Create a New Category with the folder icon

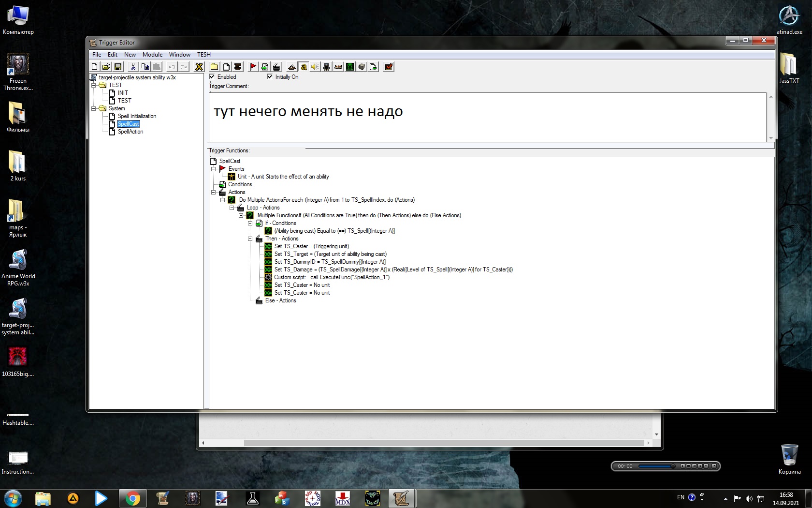pyautogui.click(x=214, y=67)
